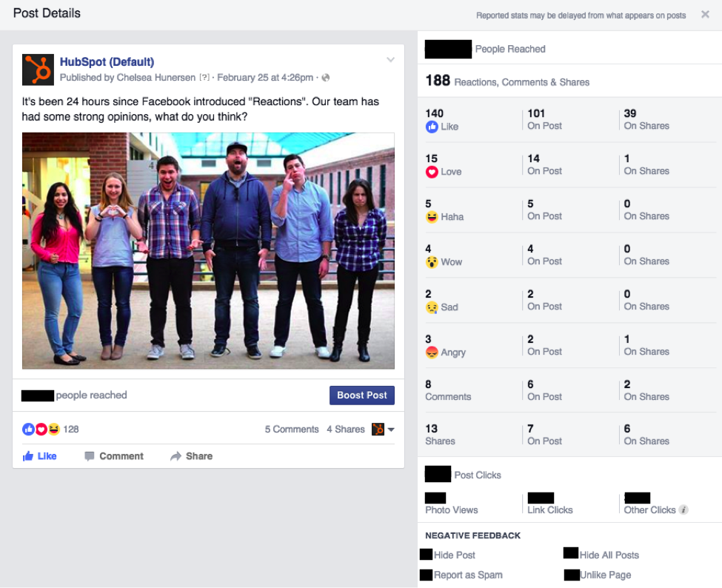Select the Love heart reaction icon

click(431, 172)
